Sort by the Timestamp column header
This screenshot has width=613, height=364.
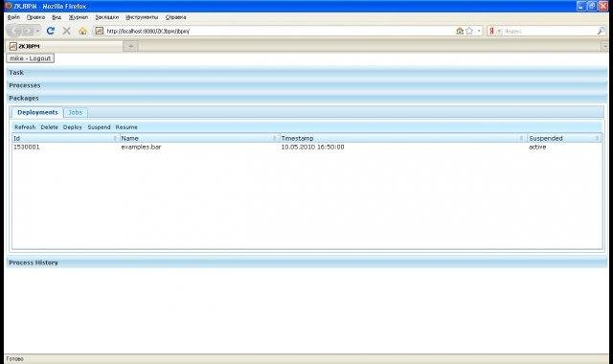[x=402, y=138]
